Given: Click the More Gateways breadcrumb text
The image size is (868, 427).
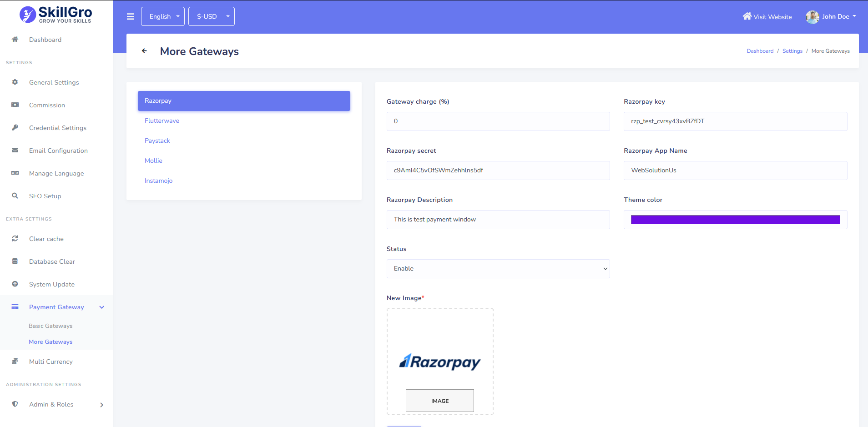Looking at the screenshot, I should [x=830, y=51].
